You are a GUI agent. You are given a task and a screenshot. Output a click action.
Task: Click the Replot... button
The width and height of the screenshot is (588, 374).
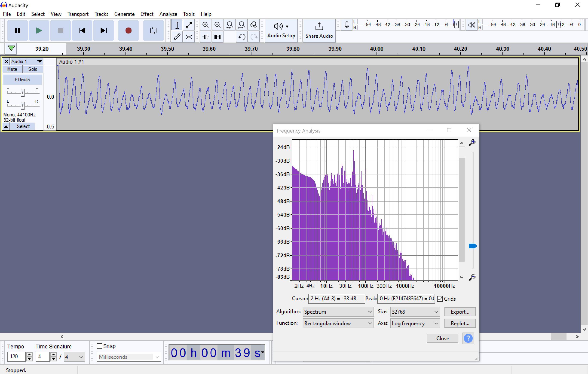(x=460, y=323)
